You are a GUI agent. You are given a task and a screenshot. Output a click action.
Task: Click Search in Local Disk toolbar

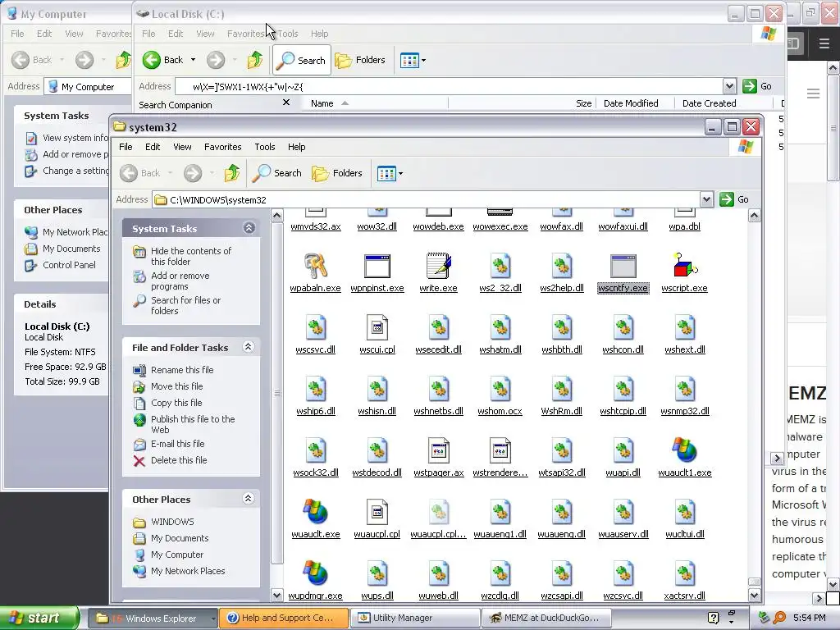[302, 60]
